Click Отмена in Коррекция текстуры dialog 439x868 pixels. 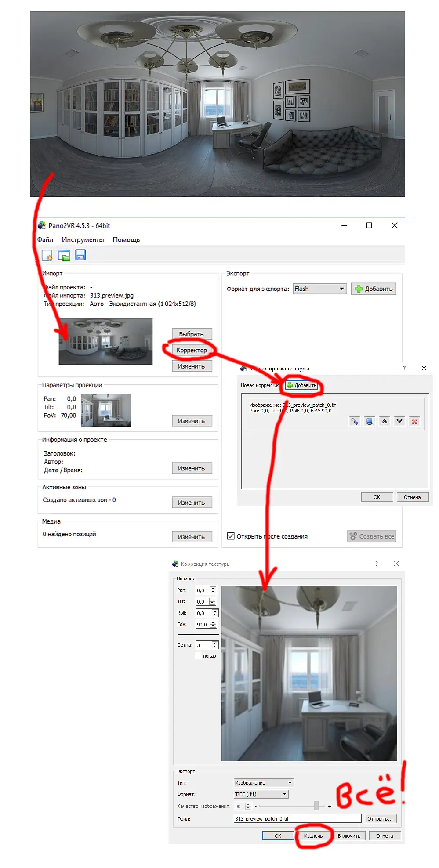[x=385, y=836]
